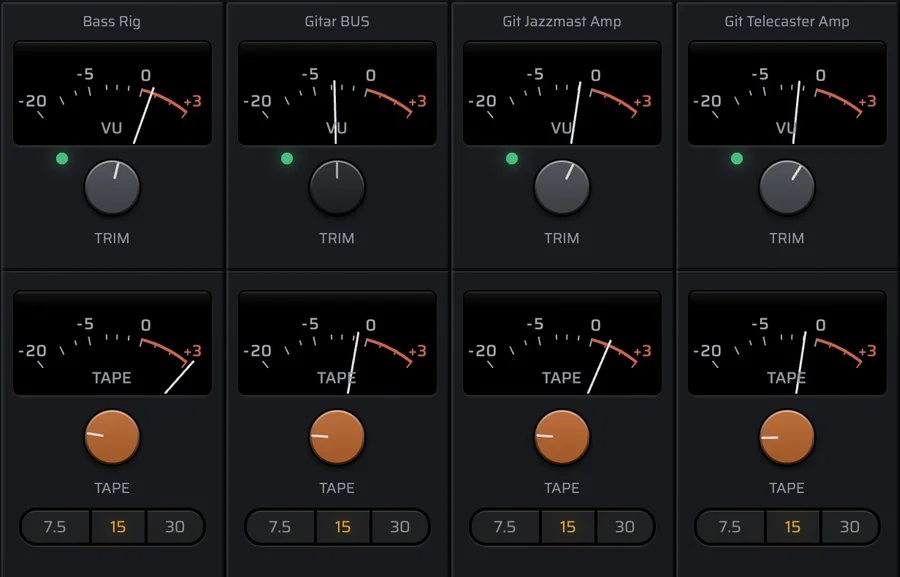Viewport: 900px width, 577px height.
Task: Toggle the green LED on Git Jazzmast Amp
Action: (x=512, y=158)
